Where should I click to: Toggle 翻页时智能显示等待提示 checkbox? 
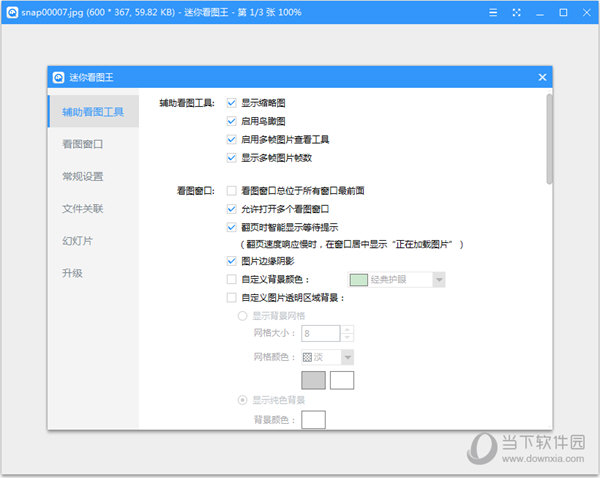232,227
